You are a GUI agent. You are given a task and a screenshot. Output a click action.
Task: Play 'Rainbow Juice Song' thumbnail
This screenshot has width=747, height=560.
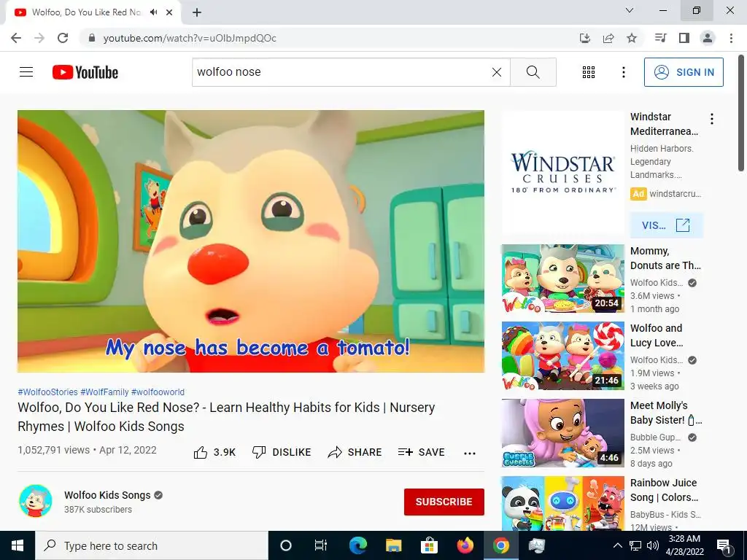pyautogui.click(x=562, y=503)
